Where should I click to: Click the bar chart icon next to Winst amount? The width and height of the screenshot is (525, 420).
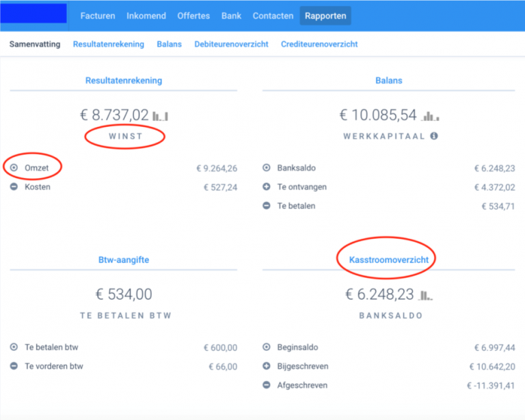160,116
